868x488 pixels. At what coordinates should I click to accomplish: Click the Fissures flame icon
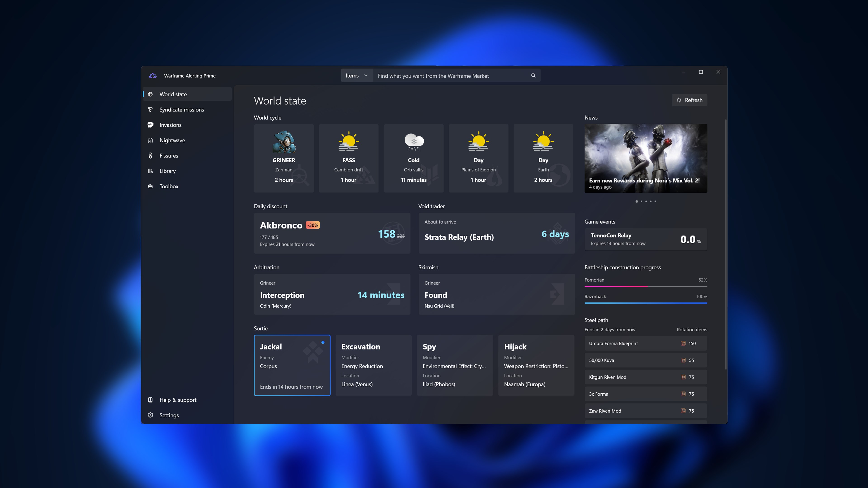(x=150, y=156)
